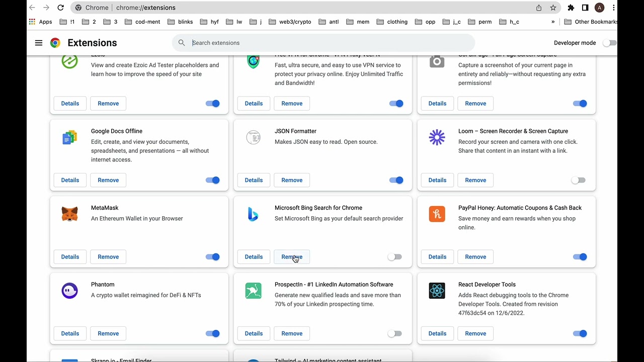
Task: Remove the JSON Formatter extension
Action: click(x=292, y=180)
